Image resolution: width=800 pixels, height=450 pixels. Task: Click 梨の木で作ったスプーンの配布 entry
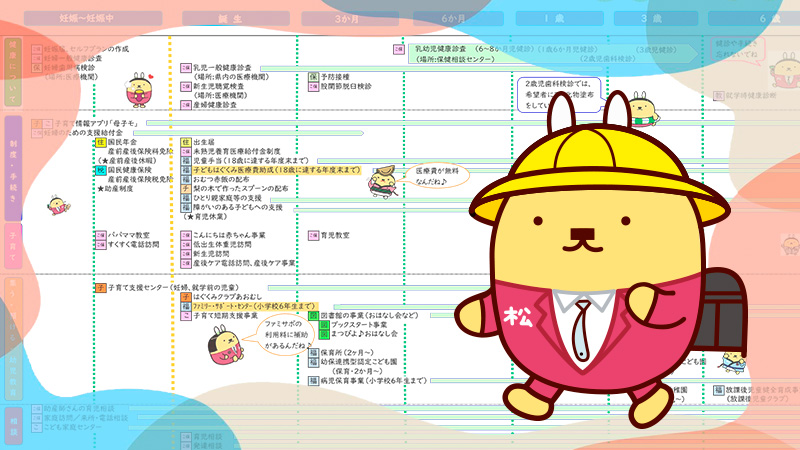(240, 189)
